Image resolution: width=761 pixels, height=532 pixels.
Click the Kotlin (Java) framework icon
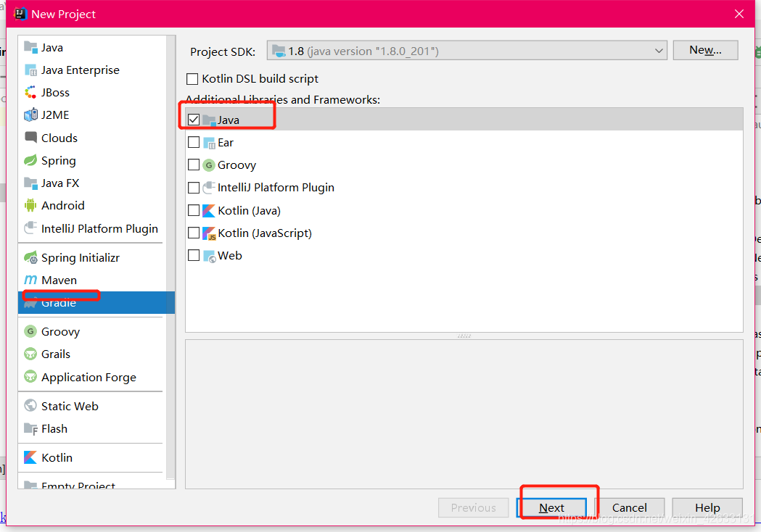(x=209, y=210)
